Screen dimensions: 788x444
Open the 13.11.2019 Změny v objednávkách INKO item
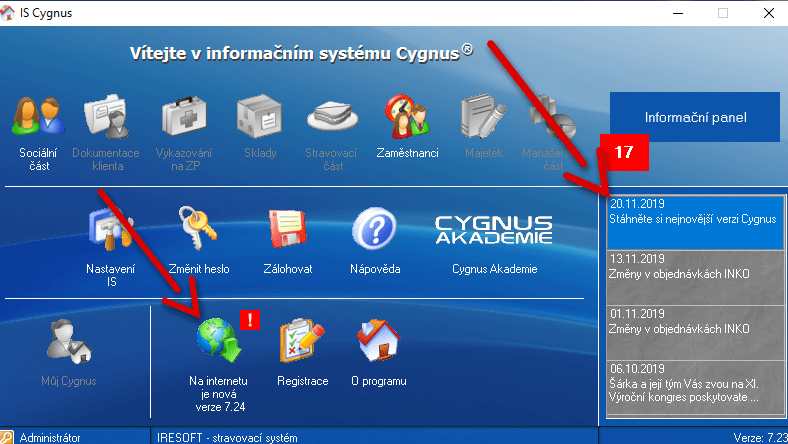(695, 278)
